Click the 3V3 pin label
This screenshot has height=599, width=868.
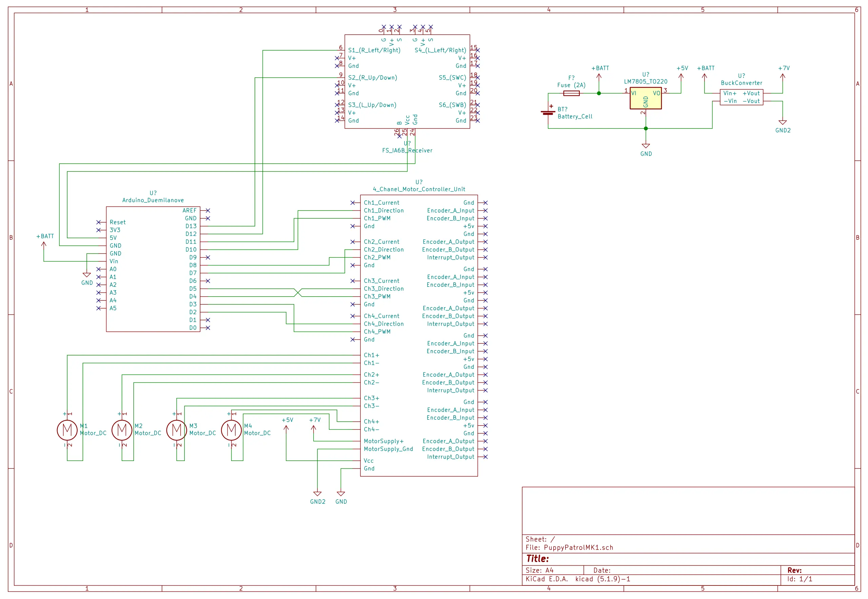[x=115, y=230]
